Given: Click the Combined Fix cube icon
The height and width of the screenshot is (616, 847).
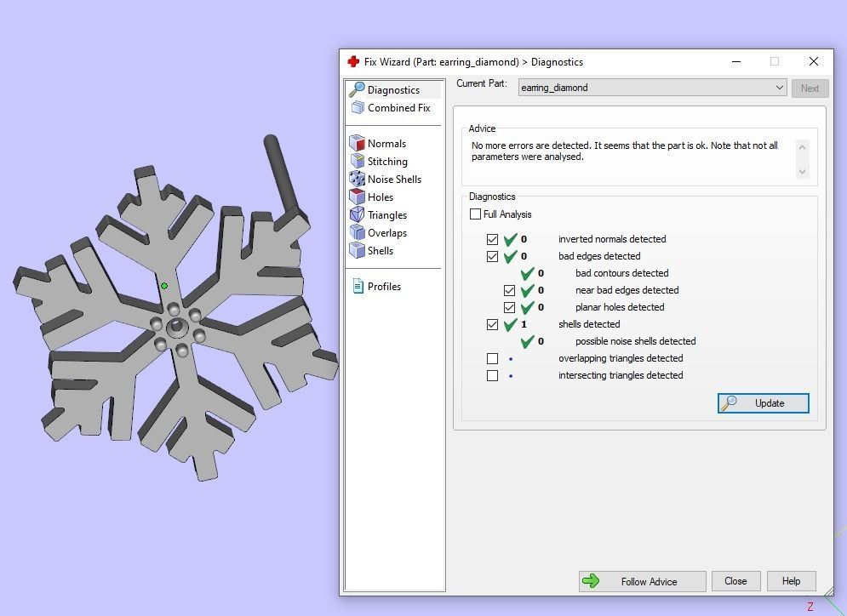Looking at the screenshot, I should coord(357,107).
